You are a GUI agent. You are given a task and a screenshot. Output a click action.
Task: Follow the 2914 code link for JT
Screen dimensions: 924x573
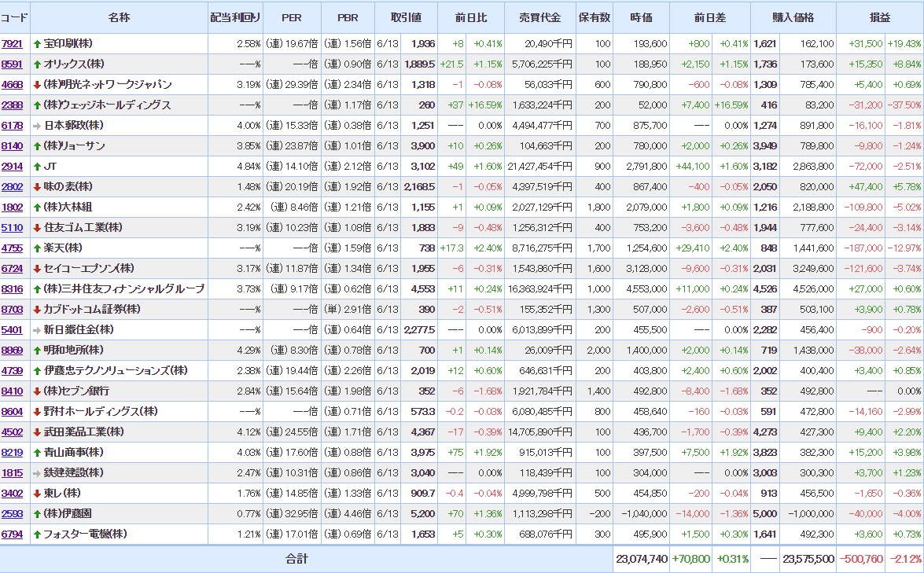pos(13,166)
